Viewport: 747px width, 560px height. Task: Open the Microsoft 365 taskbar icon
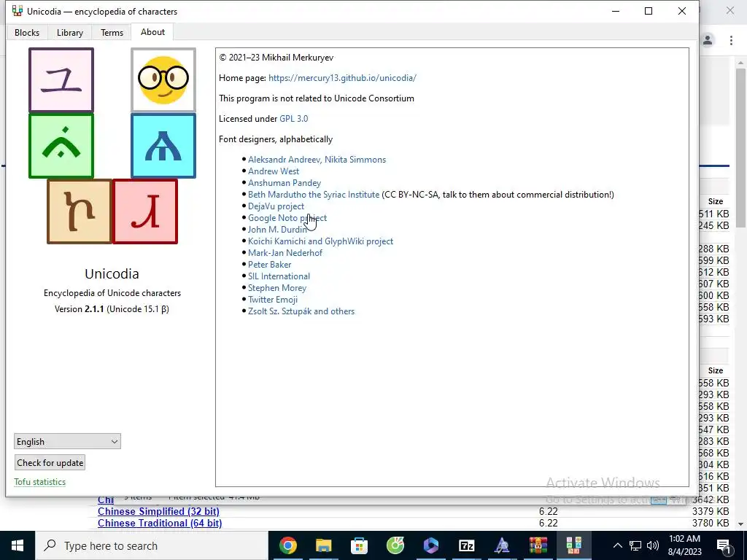(x=430, y=545)
